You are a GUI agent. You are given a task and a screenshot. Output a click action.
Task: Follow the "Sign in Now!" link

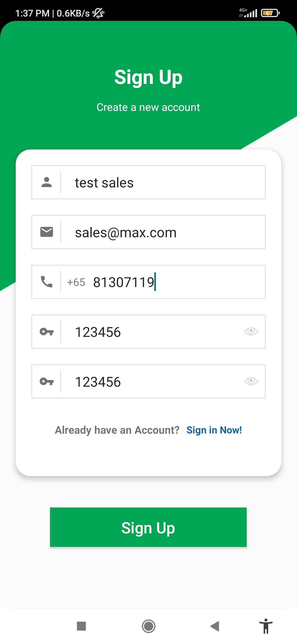click(214, 430)
